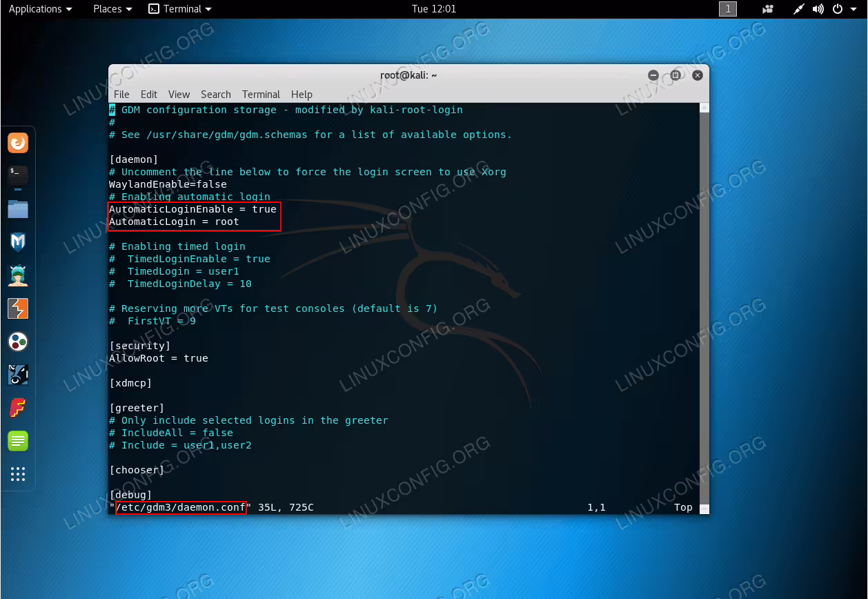The image size is (868, 599).
Task: Click the root@kali window title bar
Action: point(408,75)
